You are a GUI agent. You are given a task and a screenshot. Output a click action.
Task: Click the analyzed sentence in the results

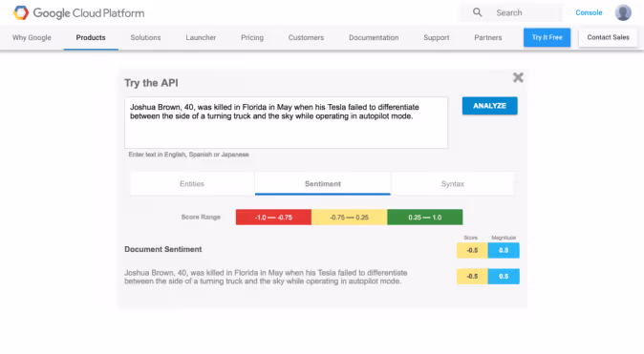pos(266,277)
